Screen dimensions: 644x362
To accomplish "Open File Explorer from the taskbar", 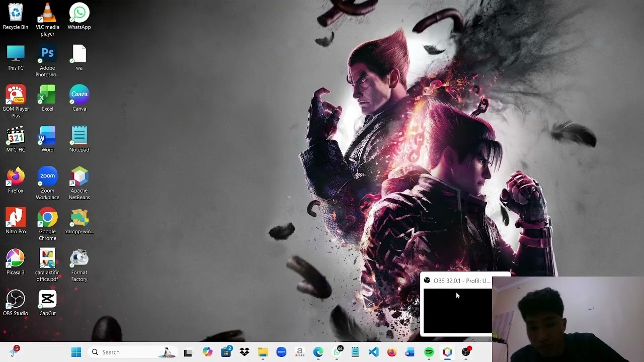I will coord(263,352).
